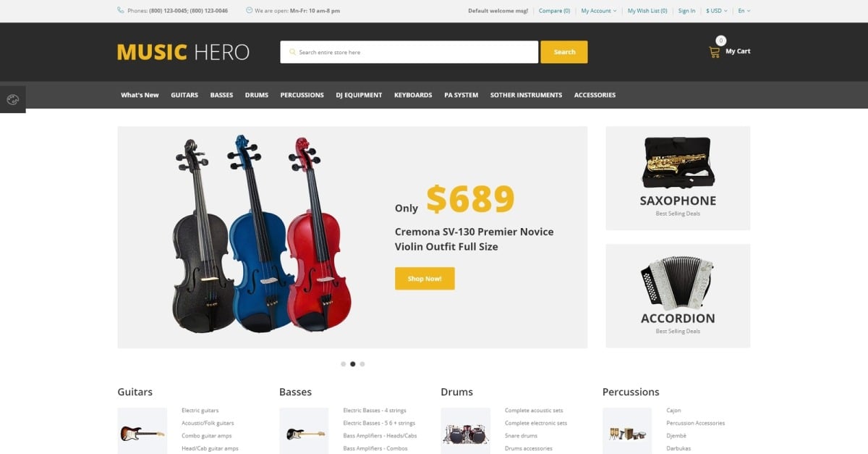This screenshot has height=454, width=868.
Task: Open the shopping cart icon
Action: pyautogui.click(x=714, y=52)
